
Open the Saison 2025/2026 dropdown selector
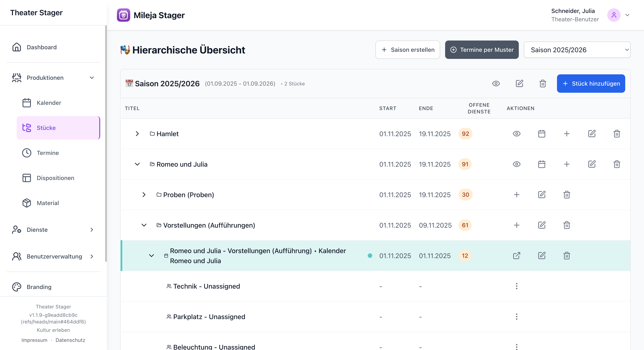click(x=577, y=50)
